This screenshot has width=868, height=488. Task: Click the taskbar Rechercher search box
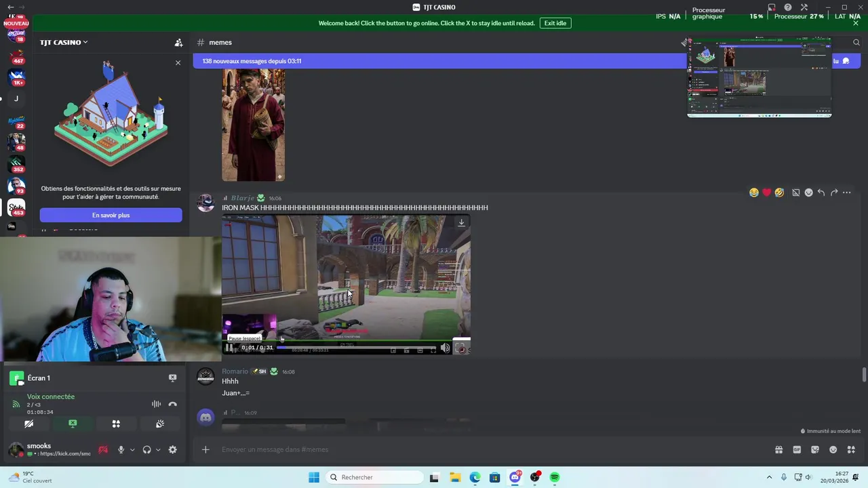click(x=375, y=477)
